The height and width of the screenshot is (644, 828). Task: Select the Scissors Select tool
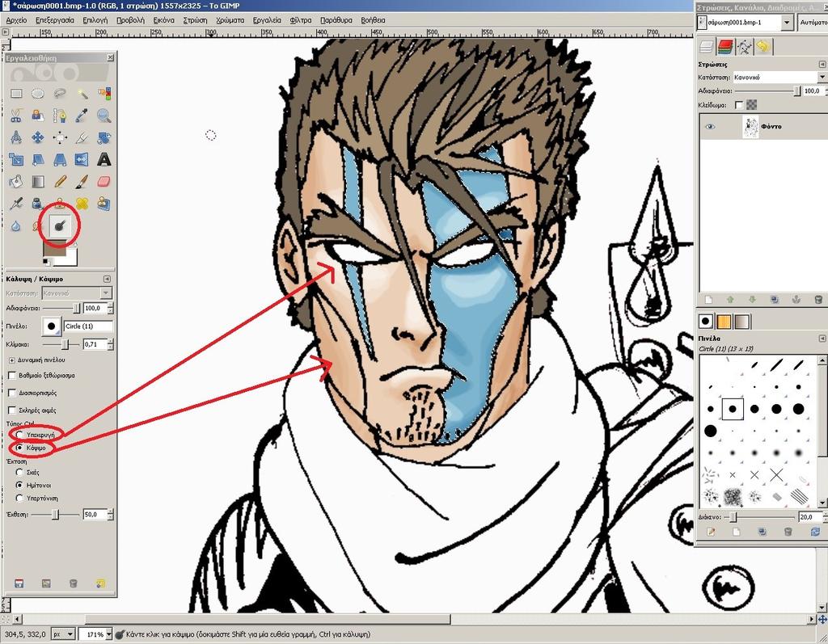pos(16,116)
